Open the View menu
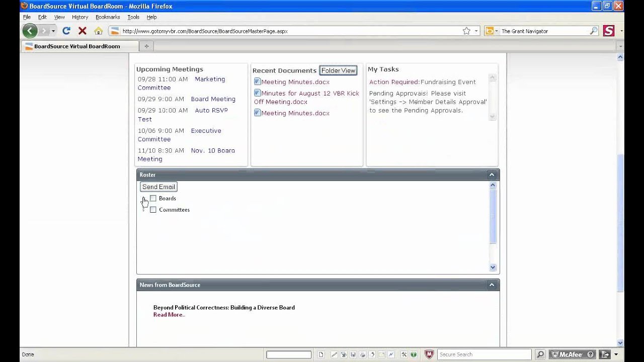 [59, 17]
